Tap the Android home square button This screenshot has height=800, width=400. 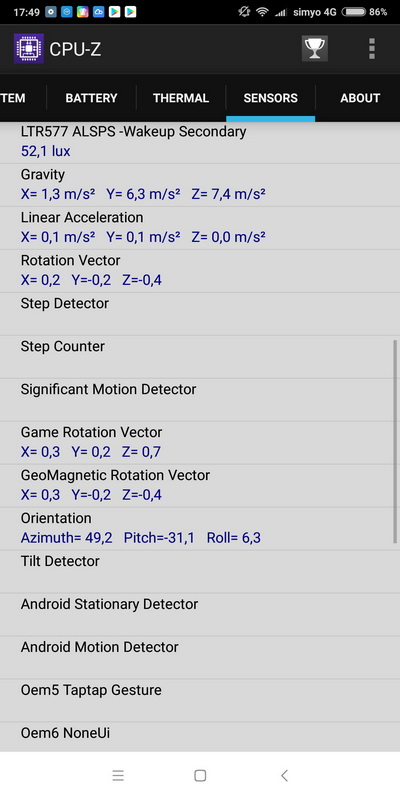pos(200,776)
